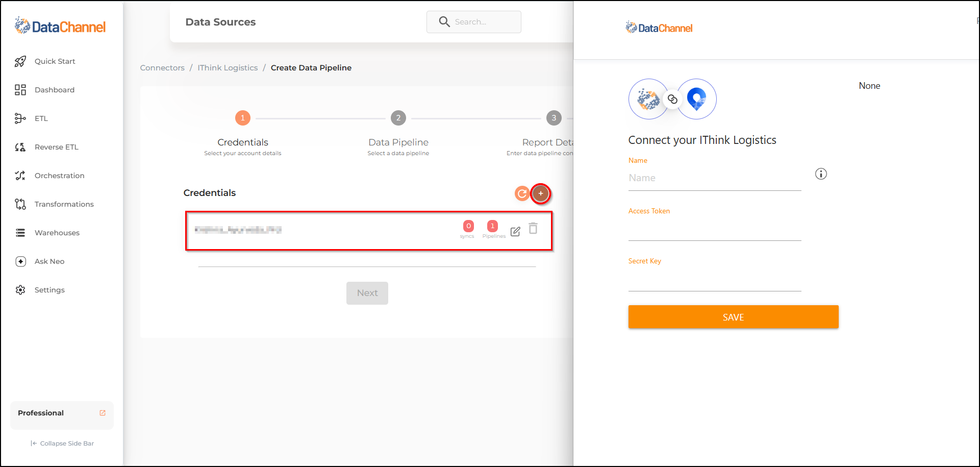
Task: Click the Orchestration icon
Action: click(20, 176)
